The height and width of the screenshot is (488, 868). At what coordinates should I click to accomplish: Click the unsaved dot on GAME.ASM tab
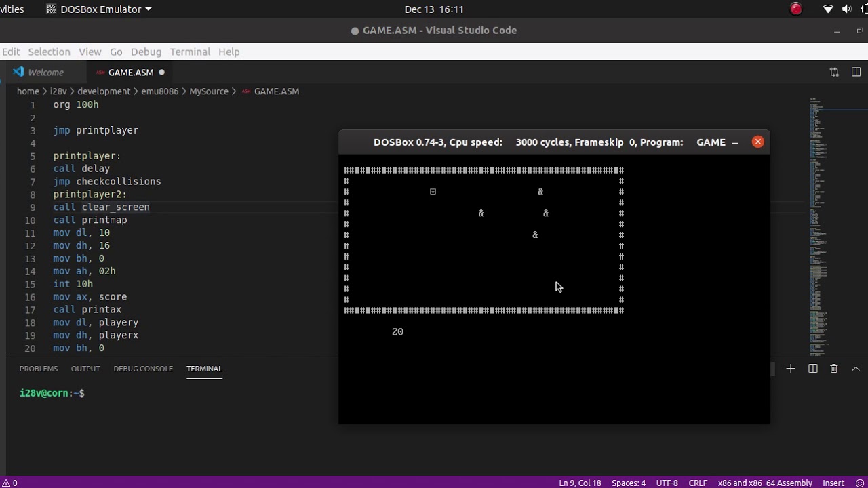161,72
